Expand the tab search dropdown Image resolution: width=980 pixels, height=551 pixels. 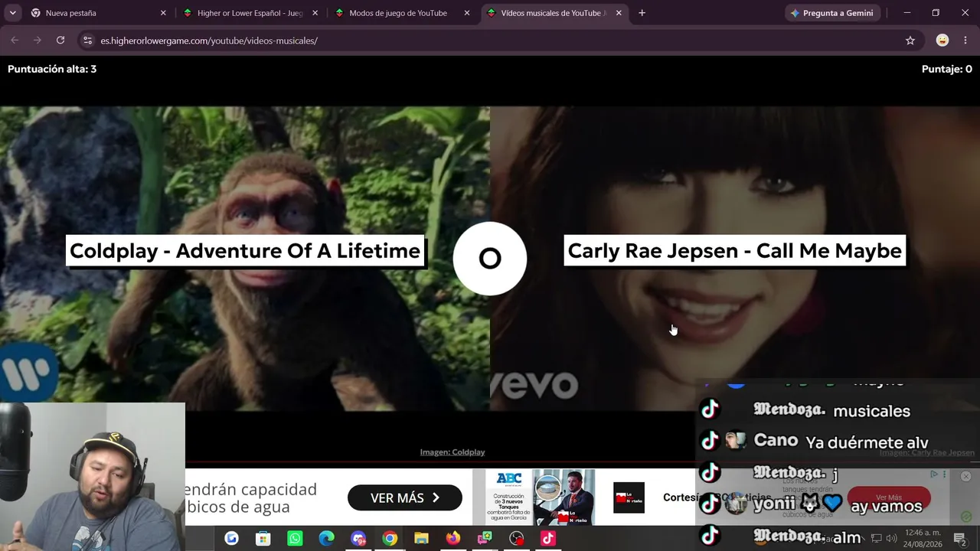coord(12,13)
